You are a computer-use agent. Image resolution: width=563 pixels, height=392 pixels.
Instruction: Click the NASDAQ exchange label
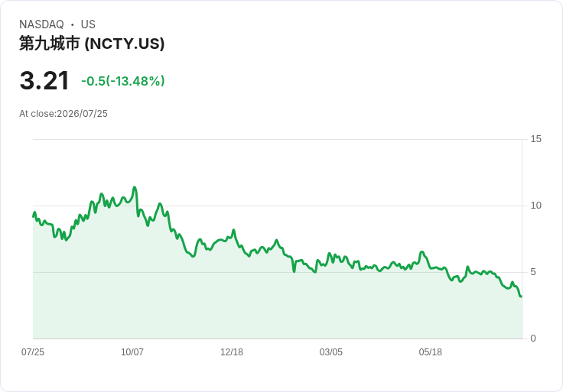[x=41, y=24]
